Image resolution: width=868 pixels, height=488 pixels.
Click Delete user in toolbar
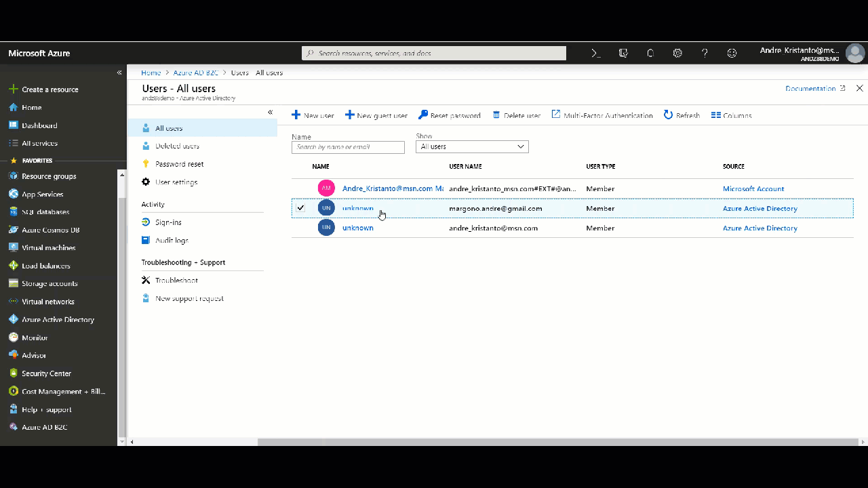point(516,115)
